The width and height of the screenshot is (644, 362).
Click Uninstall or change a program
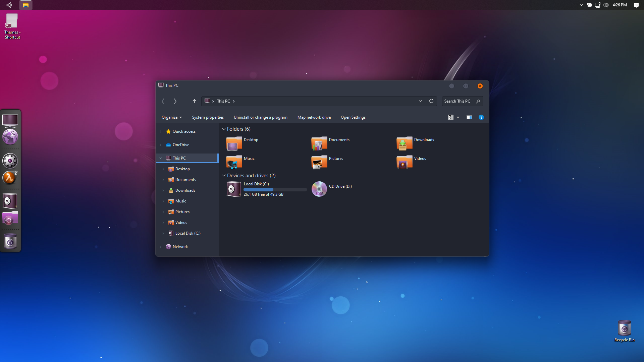[x=260, y=117]
